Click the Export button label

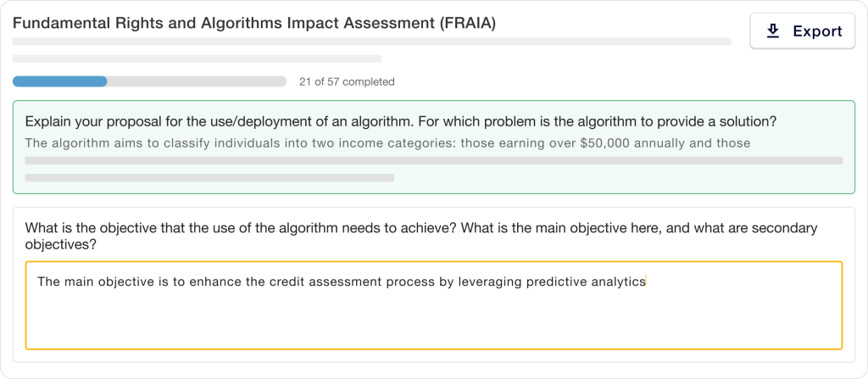click(818, 31)
